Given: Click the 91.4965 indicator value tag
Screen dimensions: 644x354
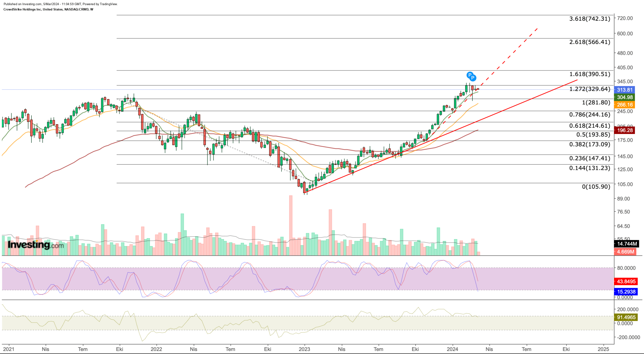Looking at the screenshot, I should (626, 317).
